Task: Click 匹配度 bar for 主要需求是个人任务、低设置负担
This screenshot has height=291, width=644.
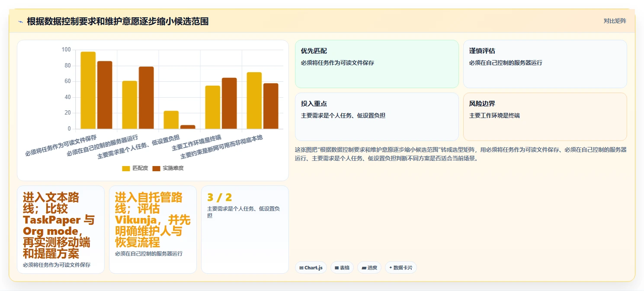Action: [x=171, y=120]
